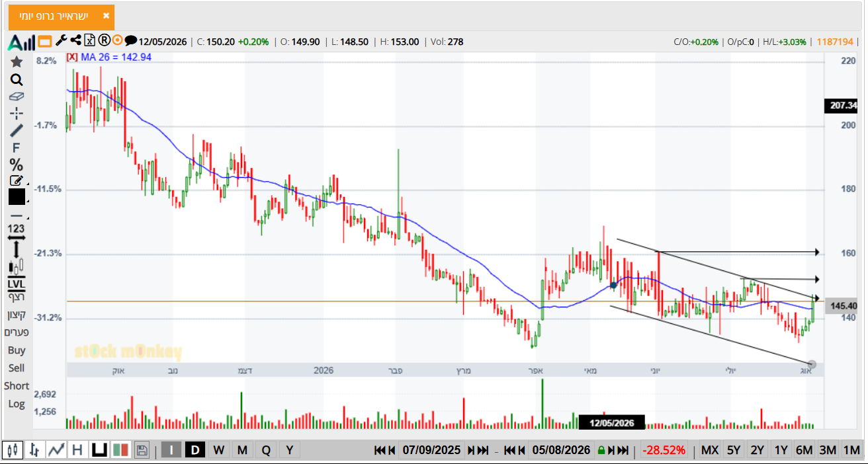
Task: Set range to MX maximum
Action: (x=710, y=450)
